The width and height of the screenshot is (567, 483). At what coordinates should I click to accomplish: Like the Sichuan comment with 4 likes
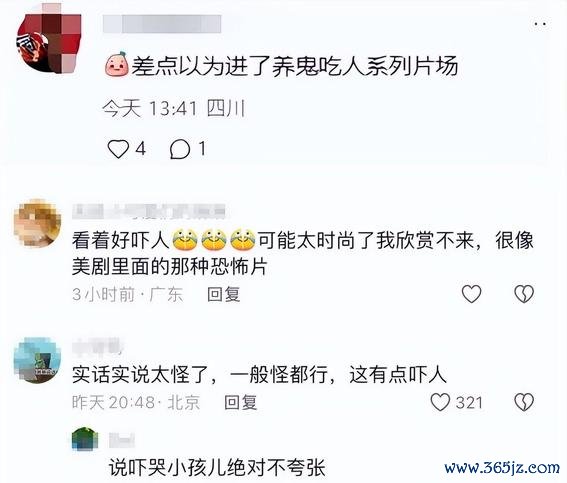pyautogui.click(x=118, y=149)
